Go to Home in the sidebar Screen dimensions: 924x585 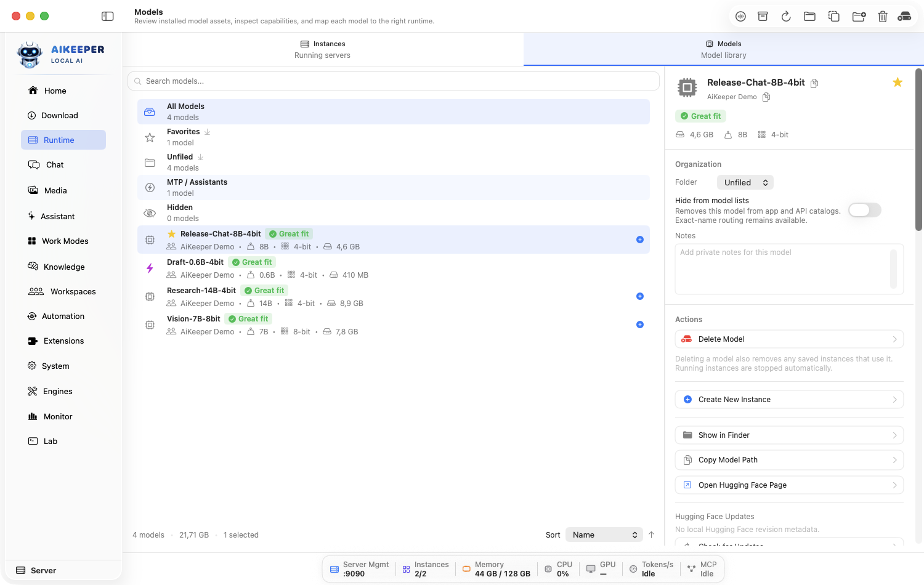click(63, 91)
